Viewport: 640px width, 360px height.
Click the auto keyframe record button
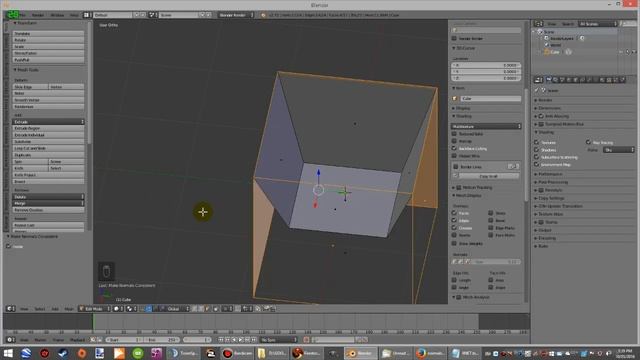[306, 340]
